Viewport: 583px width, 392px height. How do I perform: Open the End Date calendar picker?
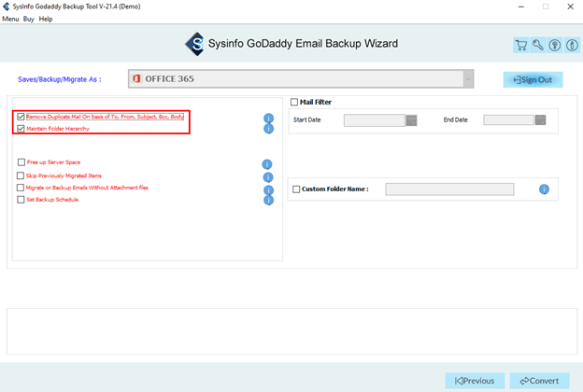(540, 120)
